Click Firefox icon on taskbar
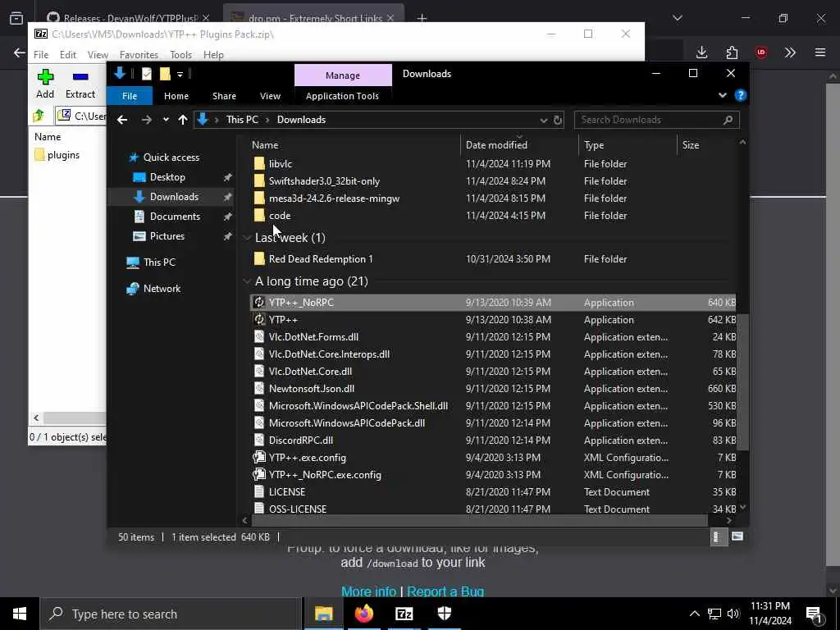 363,614
